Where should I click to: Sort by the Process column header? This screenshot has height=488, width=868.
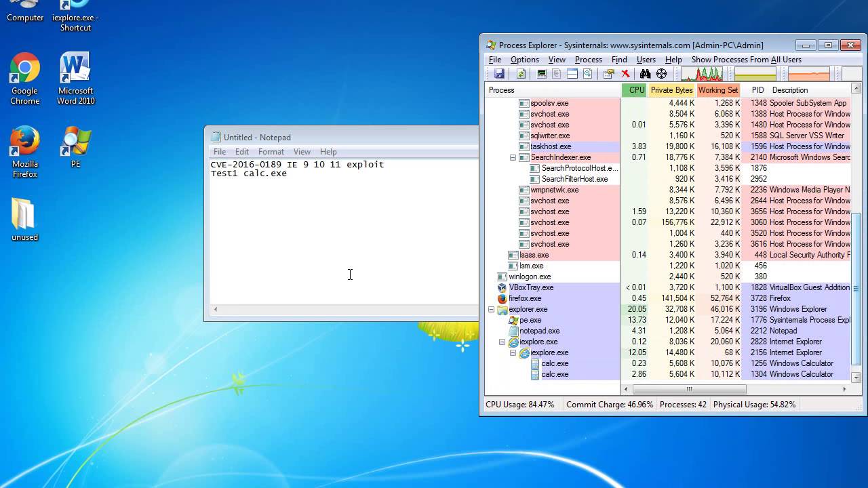tap(553, 90)
